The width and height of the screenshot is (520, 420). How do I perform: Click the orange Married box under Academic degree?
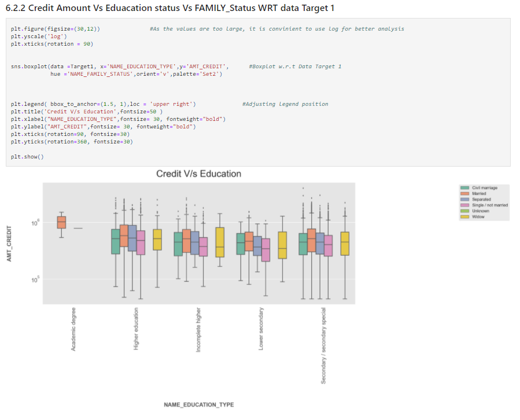click(61, 222)
